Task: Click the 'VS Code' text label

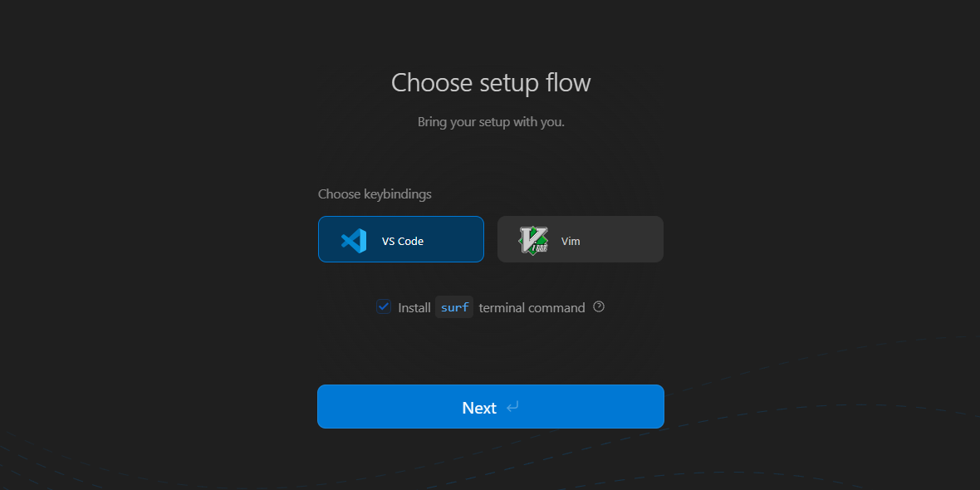Action: point(403,241)
